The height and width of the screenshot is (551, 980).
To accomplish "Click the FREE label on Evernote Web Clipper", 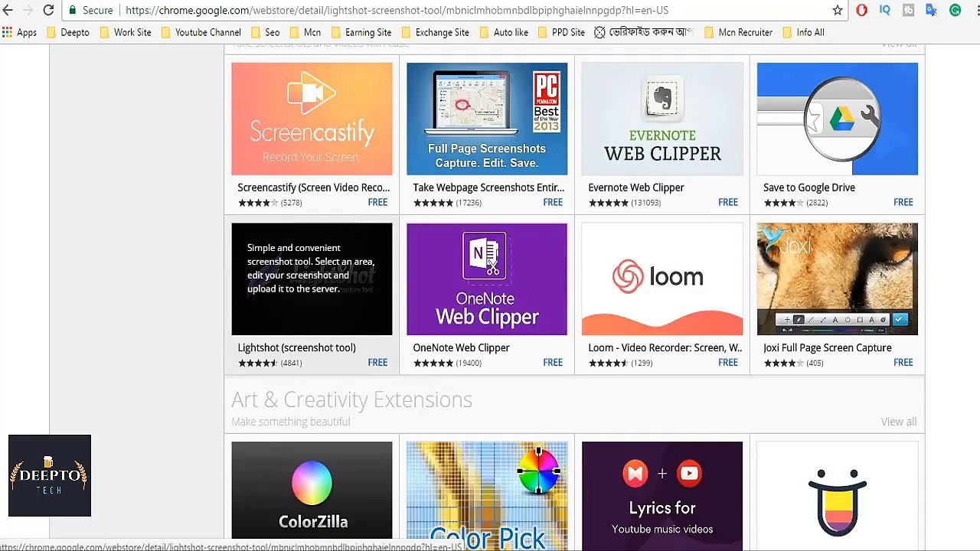I will click(x=728, y=202).
